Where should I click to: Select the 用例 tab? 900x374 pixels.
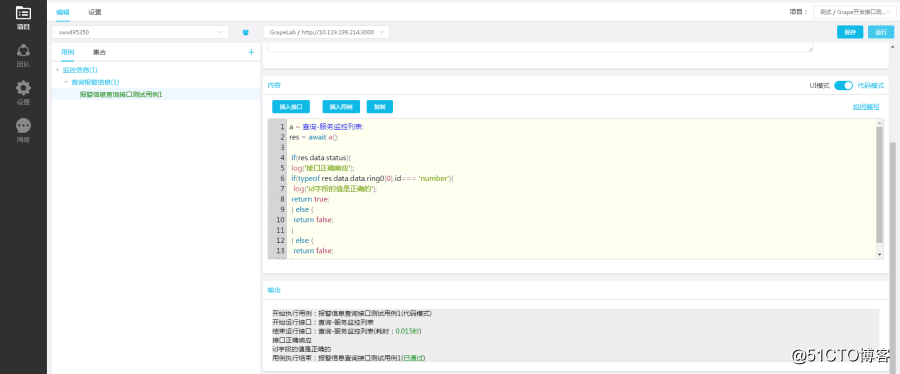click(x=67, y=52)
